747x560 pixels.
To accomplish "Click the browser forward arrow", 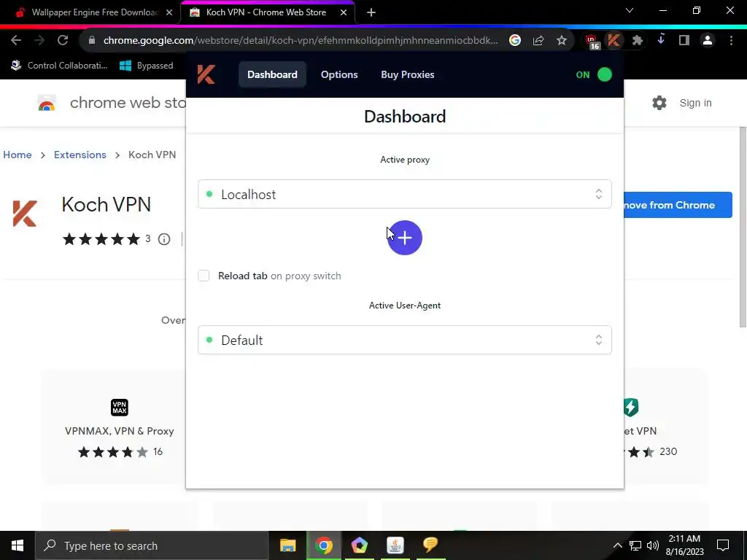I will (39, 41).
